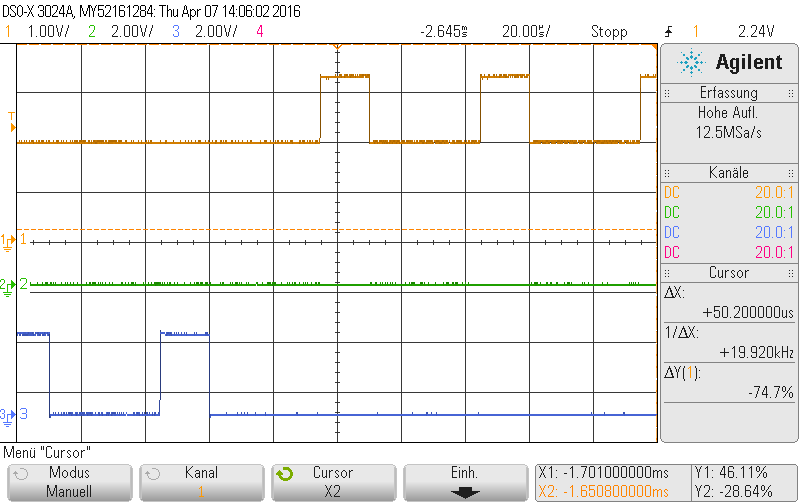
Task: Select the channel 3 ground marker
Action: point(7,417)
